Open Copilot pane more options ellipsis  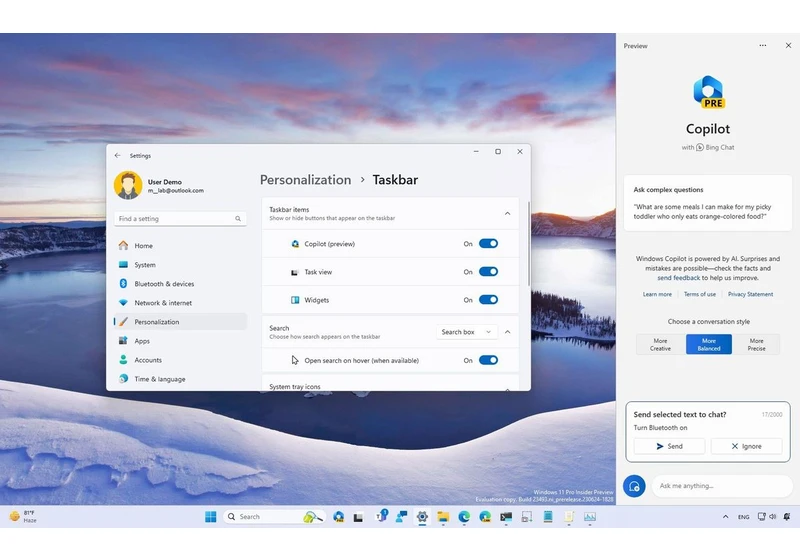point(763,45)
